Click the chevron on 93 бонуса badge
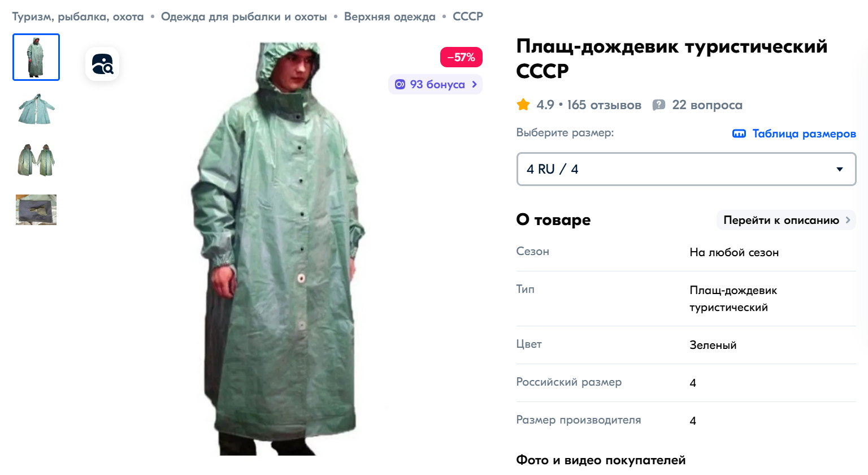The image size is (868, 475). click(x=474, y=84)
